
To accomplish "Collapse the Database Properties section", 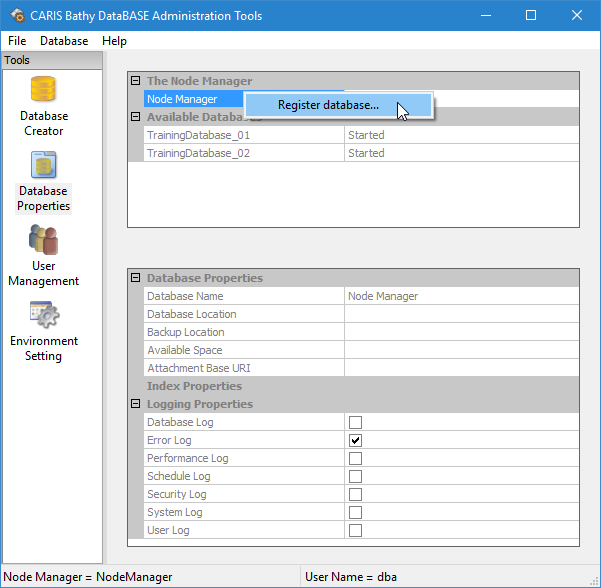I will click(135, 278).
